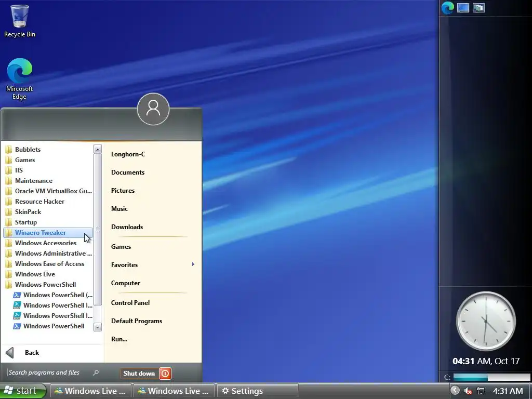This screenshot has height=399, width=532.
Task: Open Games in right Start menu pane
Action: [x=121, y=247]
